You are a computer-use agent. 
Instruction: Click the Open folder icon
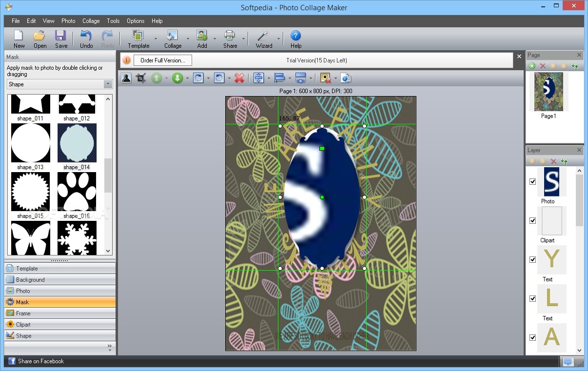39,36
